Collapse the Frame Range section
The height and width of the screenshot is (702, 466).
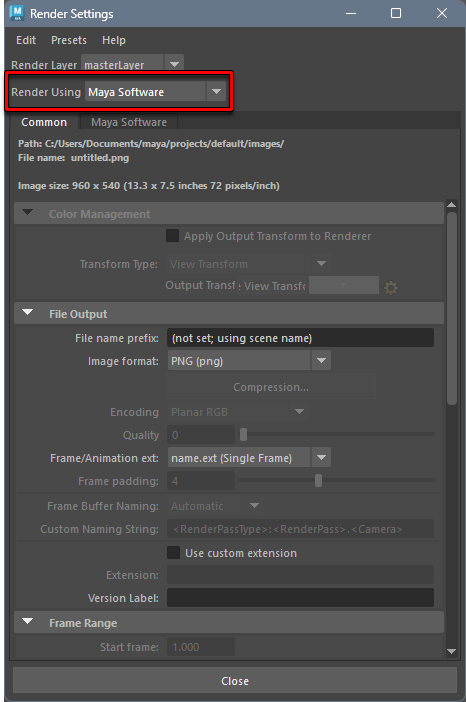[28, 621]
